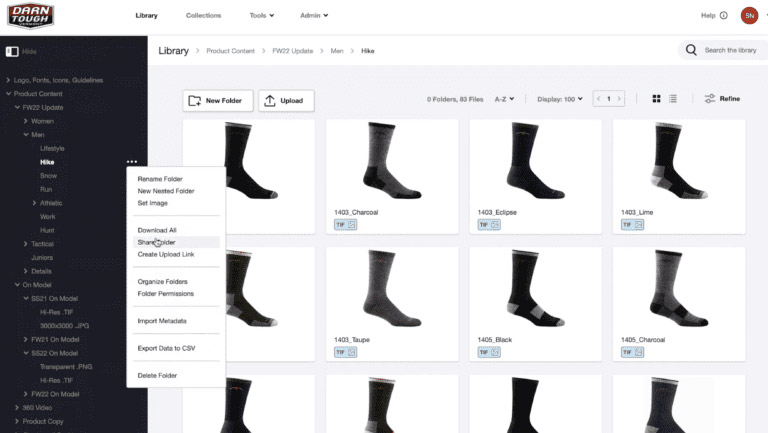Select the Juniors folder in sidebar
The height and width of the screenshot is (433, 768).
coord(42,258)
